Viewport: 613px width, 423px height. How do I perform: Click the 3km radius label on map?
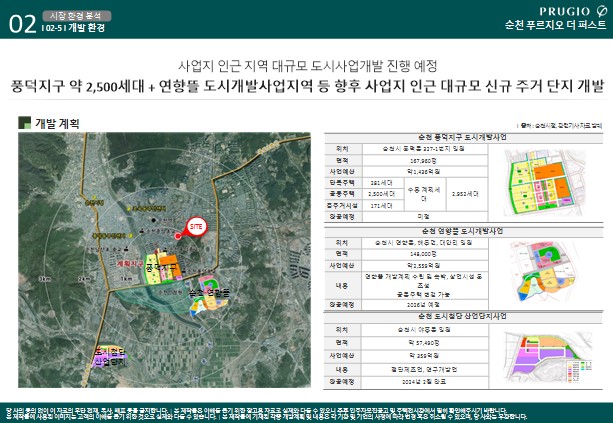pos(45,279)
